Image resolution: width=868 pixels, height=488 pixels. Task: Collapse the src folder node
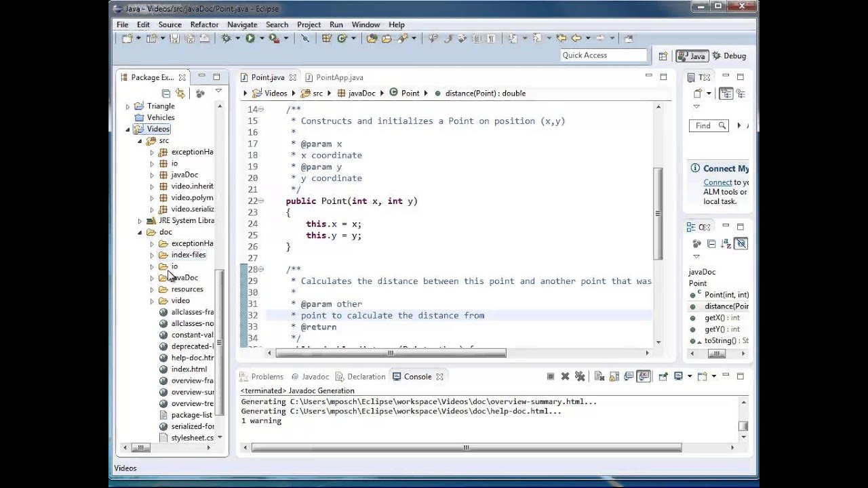(140, 141)
